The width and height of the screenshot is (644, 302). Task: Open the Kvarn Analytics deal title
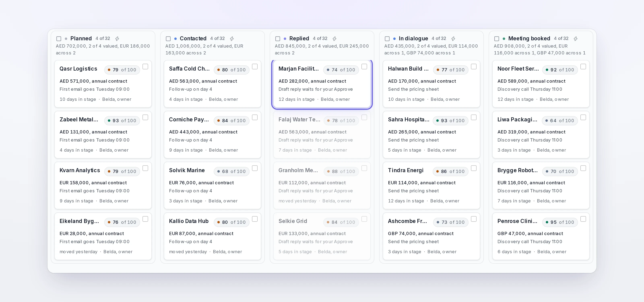pos(80,170)
